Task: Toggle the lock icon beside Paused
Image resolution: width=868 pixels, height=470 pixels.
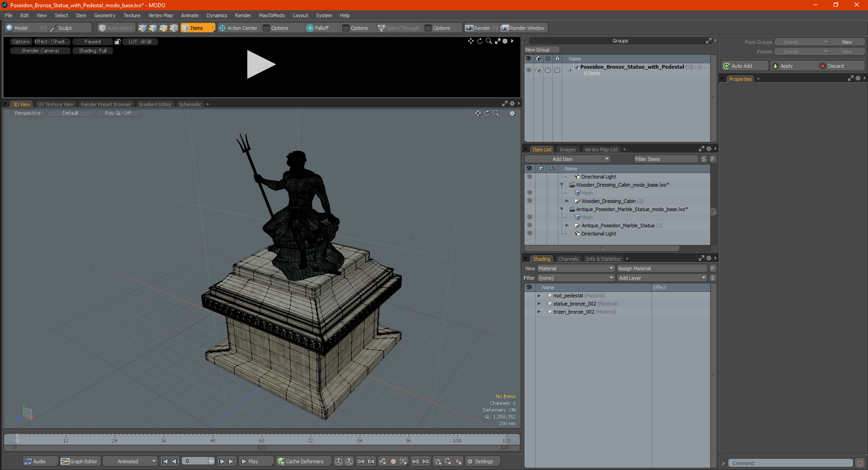Action: click(118, 42)
